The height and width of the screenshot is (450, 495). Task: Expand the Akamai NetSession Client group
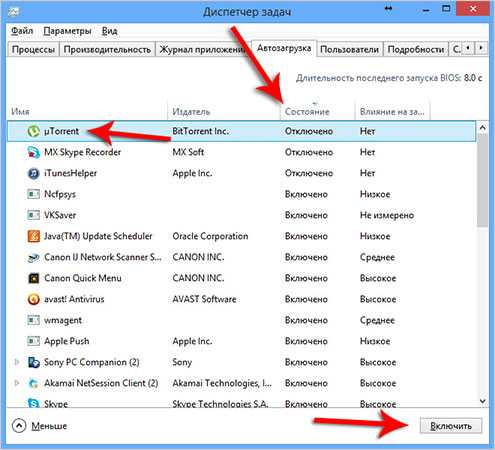tap(17, 383)
